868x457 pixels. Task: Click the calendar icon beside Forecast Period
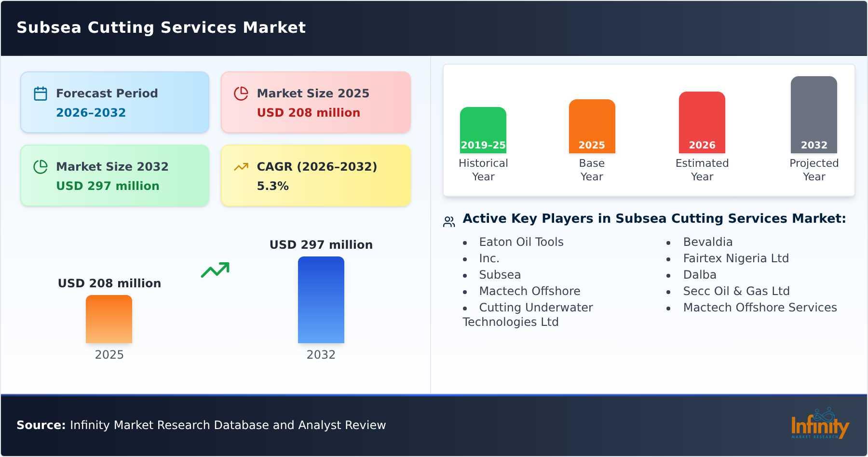41,94
